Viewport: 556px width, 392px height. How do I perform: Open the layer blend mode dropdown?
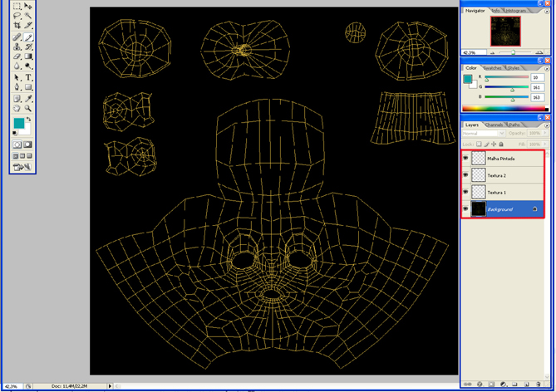coord(484,133)
